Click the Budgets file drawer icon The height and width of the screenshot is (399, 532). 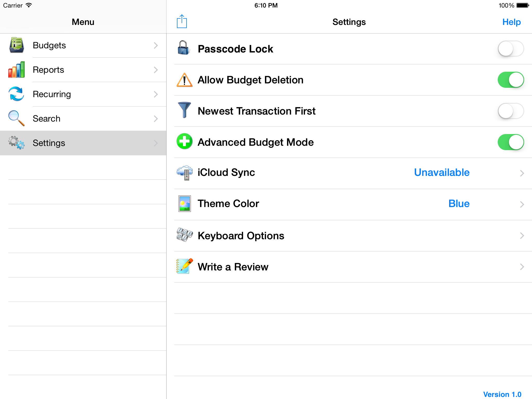click(17, 45)
